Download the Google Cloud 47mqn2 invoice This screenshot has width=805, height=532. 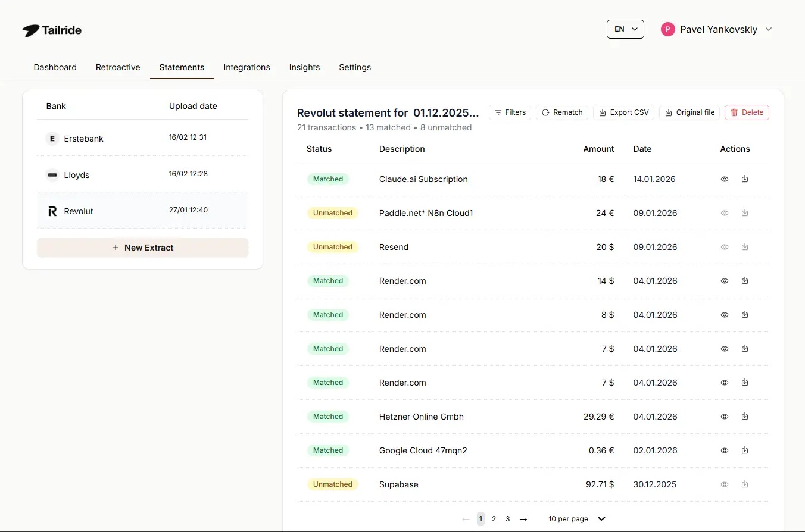pos(745,450)
